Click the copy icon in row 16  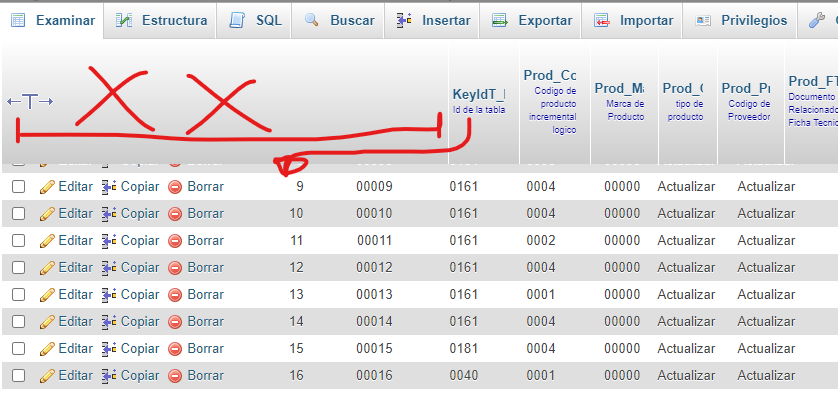109,375
